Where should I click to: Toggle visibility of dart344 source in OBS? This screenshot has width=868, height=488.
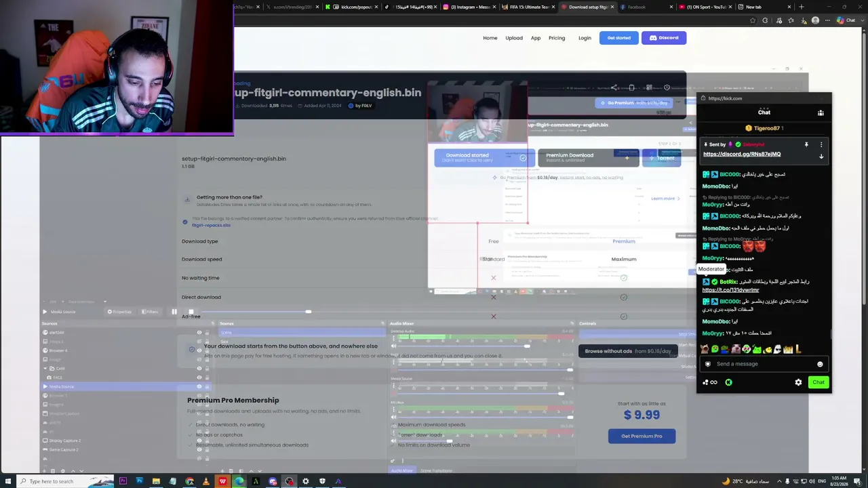pos(199,333)
